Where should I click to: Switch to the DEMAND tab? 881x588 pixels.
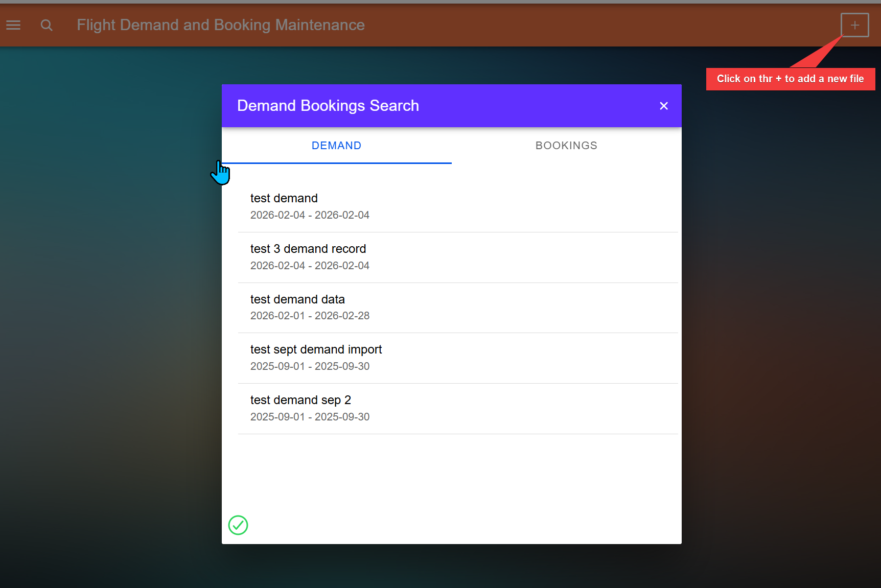[x=337, y=146]
